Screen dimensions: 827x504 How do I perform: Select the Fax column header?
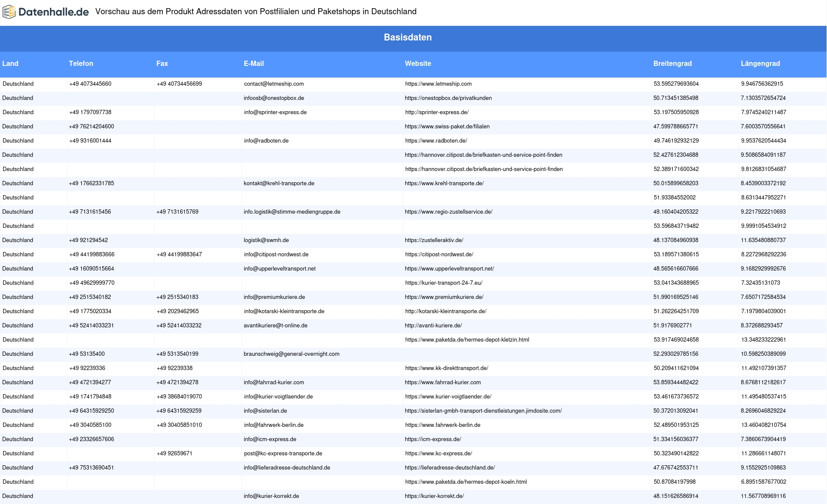162,63
